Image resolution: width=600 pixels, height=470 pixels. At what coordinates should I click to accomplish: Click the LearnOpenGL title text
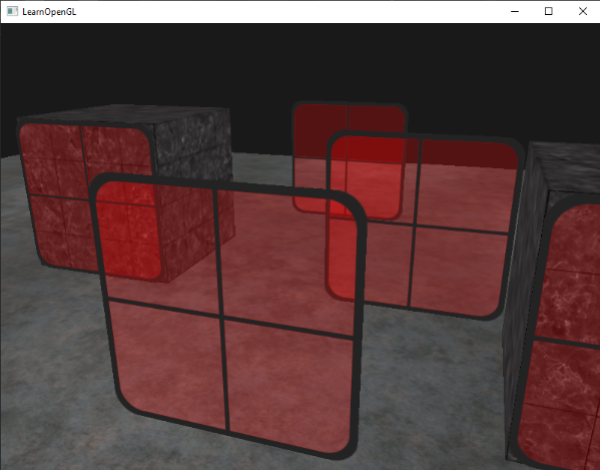49,12
